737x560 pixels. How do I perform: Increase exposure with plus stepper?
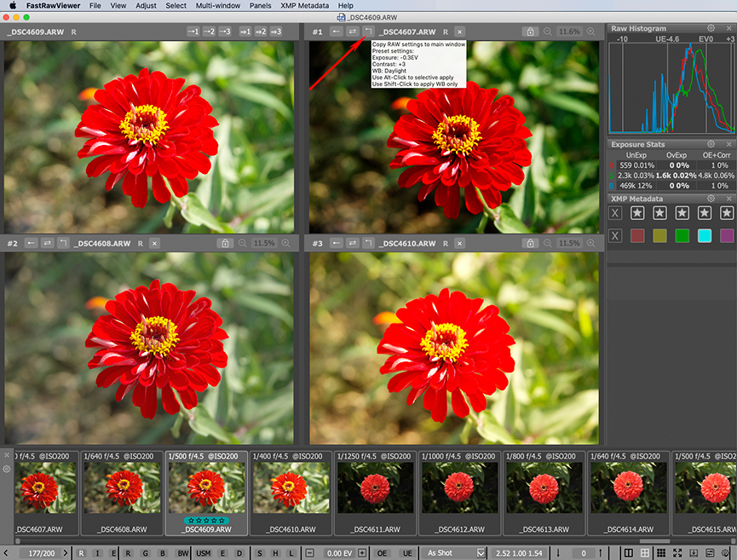pyautogui.click(x=362, y=553)
